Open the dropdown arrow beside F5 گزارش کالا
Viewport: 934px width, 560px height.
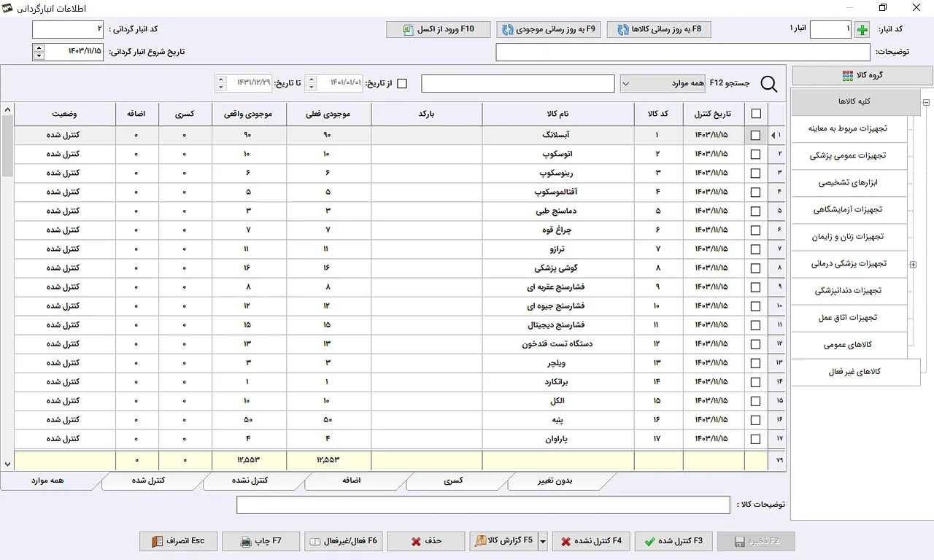[542, 542]
